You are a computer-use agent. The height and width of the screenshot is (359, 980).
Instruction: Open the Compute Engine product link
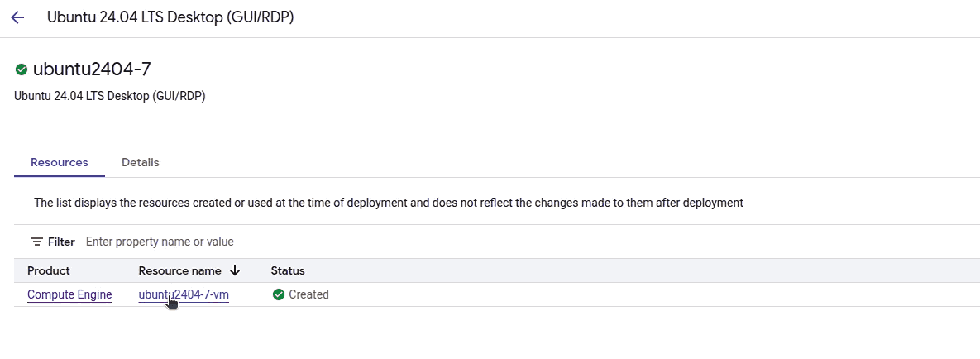click(x=69, y=294)
